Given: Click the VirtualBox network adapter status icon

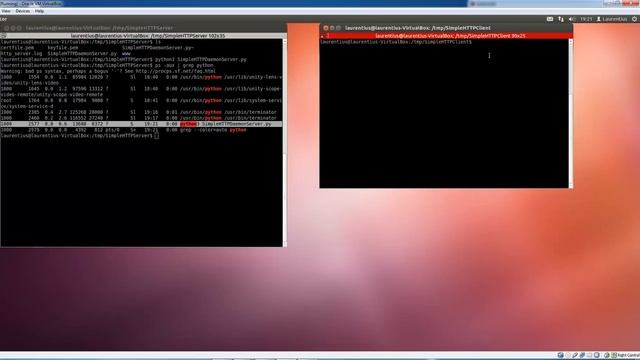Looking at the screenshot, I should pos(582,355).
